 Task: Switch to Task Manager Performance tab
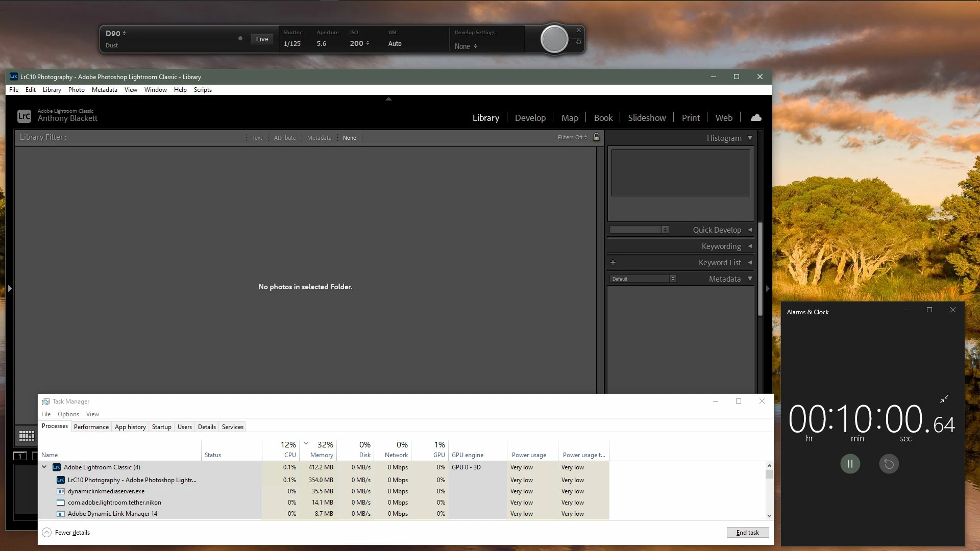(91, 427)
